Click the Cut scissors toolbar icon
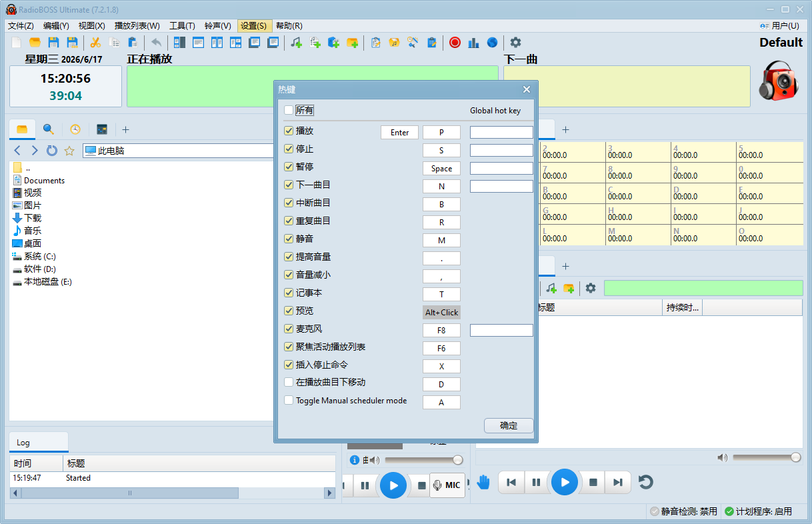Viewport: 812px width, 524px height. [95, 43]
